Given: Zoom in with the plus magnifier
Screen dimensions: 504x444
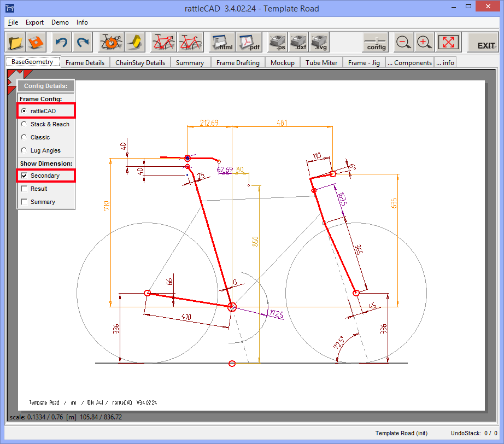Looking at the screenshot, I should coord(424,43).
